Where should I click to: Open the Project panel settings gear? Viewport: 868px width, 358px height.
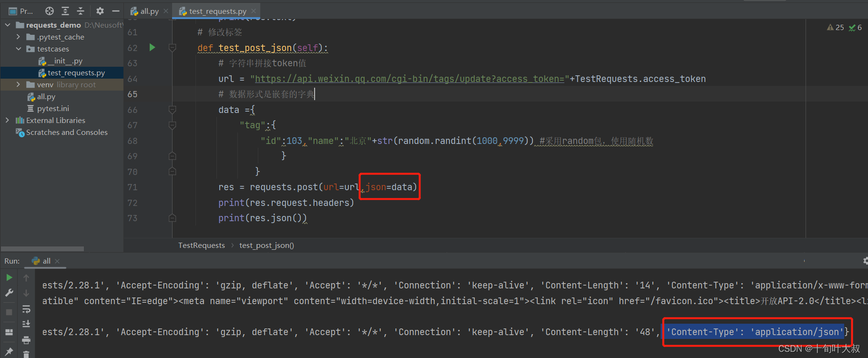point(100,11)
